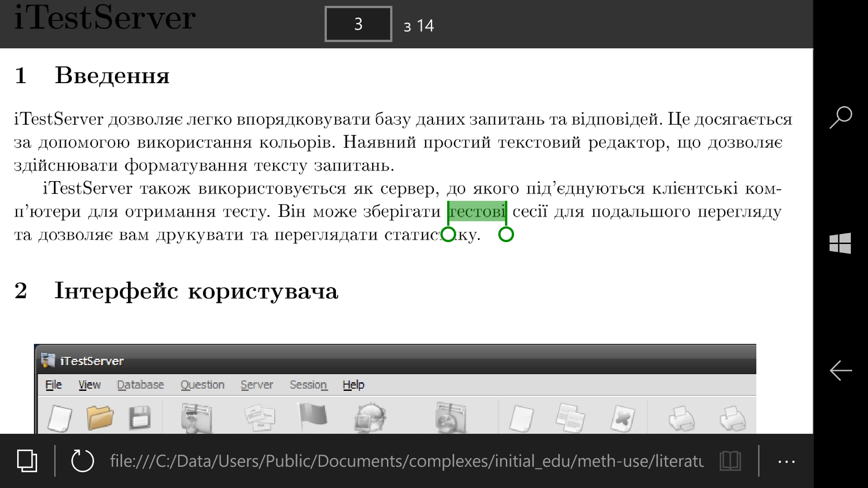Viewport: 868px width, 488px height.
Task: Click Database in the embedded iTestServer screenshot
Action: click(x=140, y=385)
